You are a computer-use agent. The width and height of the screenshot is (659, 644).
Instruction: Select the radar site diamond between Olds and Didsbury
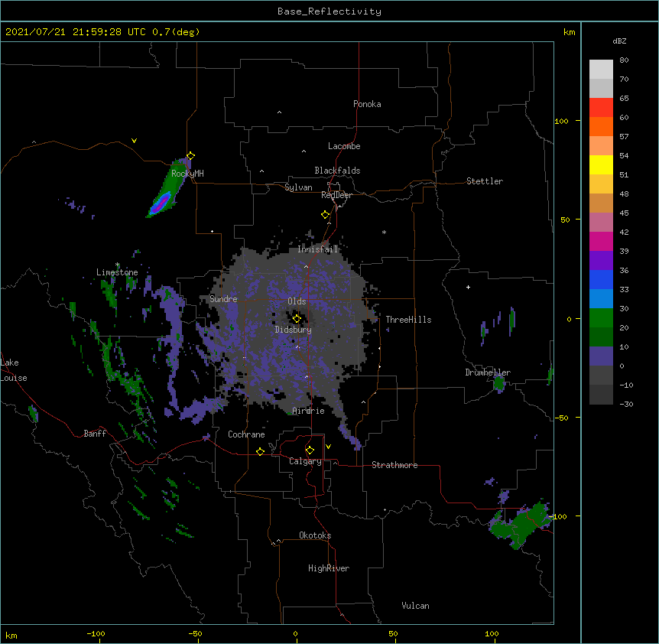coord(297,318)
